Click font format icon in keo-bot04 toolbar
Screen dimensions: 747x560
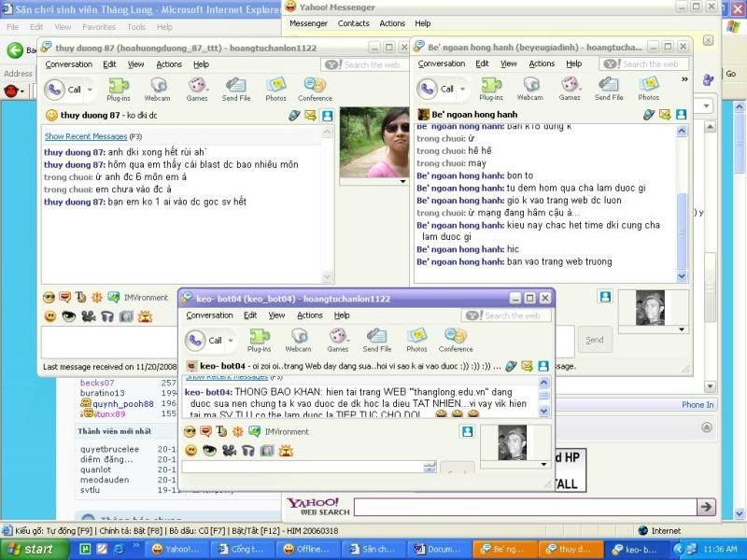click(221, 431)
